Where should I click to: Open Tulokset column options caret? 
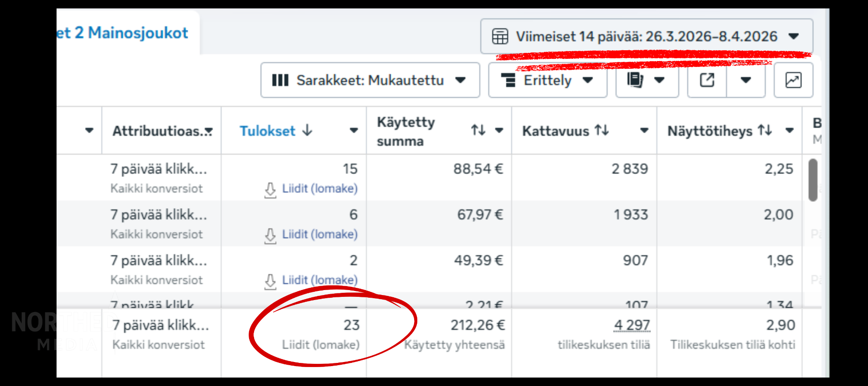pyautogui.click(x=354, y=131)
